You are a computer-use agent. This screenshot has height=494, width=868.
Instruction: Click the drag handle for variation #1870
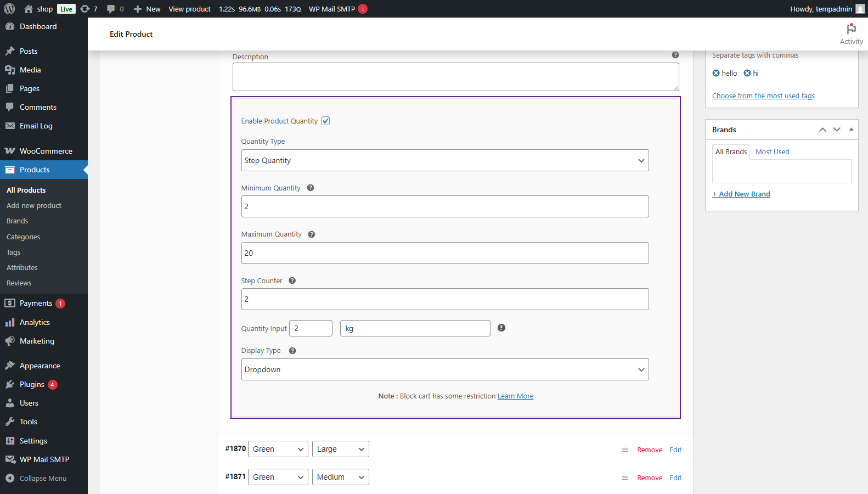tap(624, 450)
